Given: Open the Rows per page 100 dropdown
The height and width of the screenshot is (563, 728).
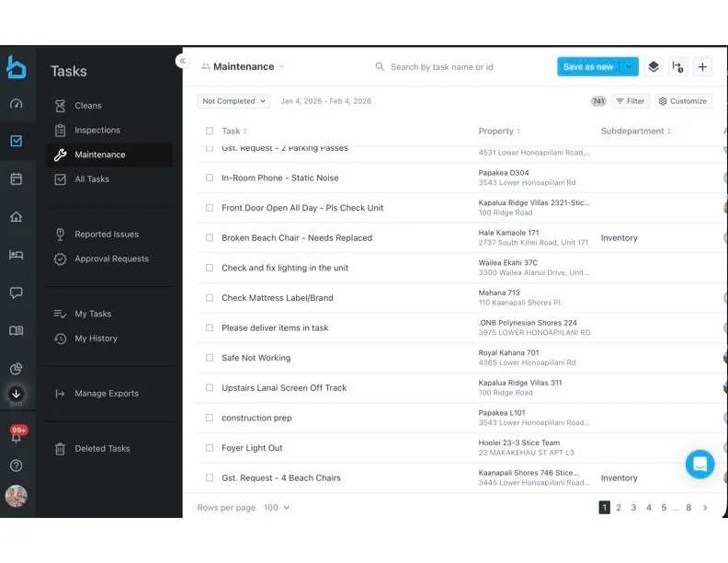Looking at the screenshot, I should (277, 508).
